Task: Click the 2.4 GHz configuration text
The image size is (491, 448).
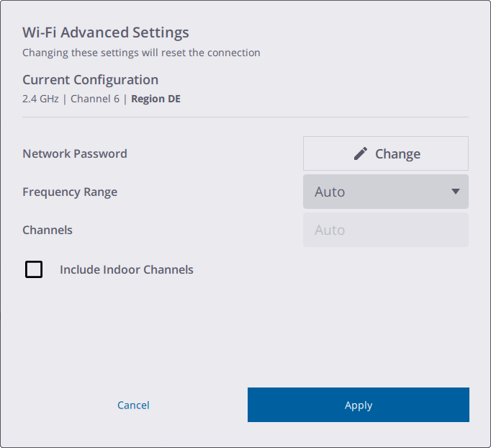Action: click(x=40, y=99)
